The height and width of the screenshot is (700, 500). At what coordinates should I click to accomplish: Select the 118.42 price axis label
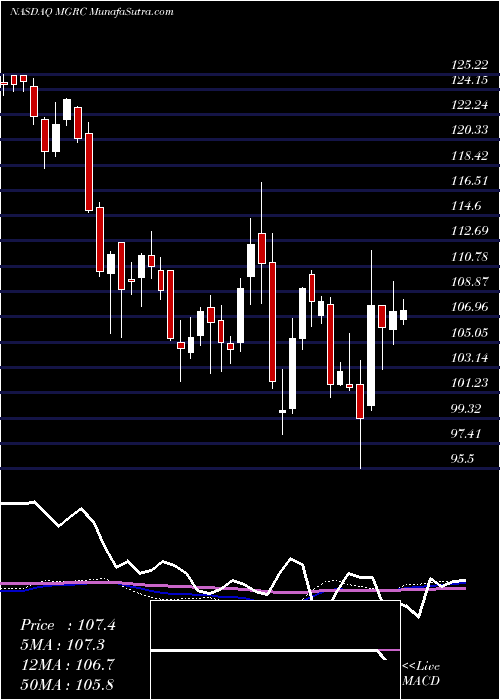pos(469,156)
